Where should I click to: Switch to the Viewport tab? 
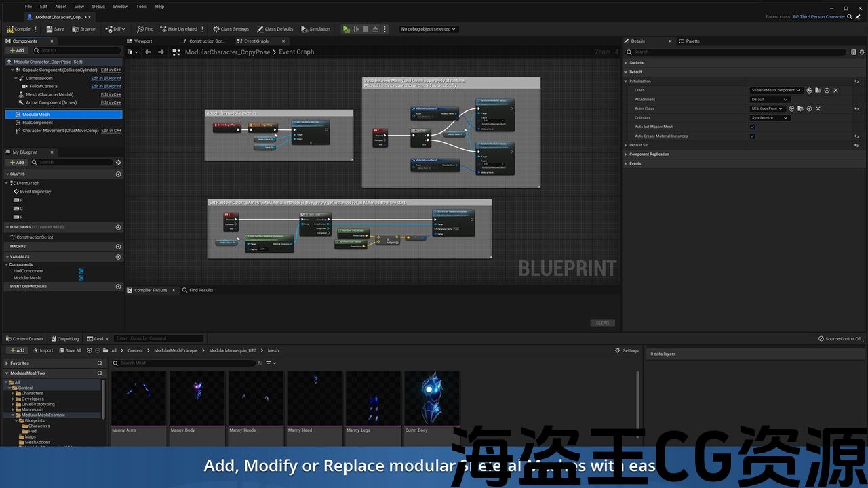(x=143, y=41)
